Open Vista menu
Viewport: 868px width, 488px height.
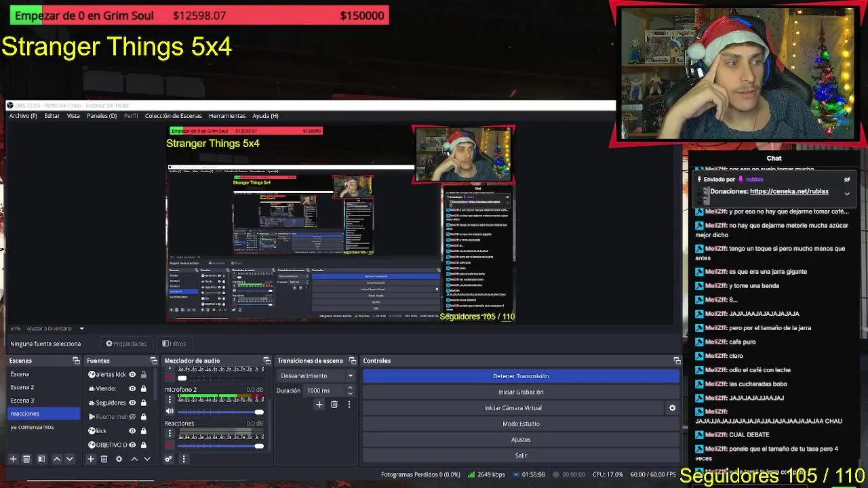pyautogui.click(x=73, y=116)
